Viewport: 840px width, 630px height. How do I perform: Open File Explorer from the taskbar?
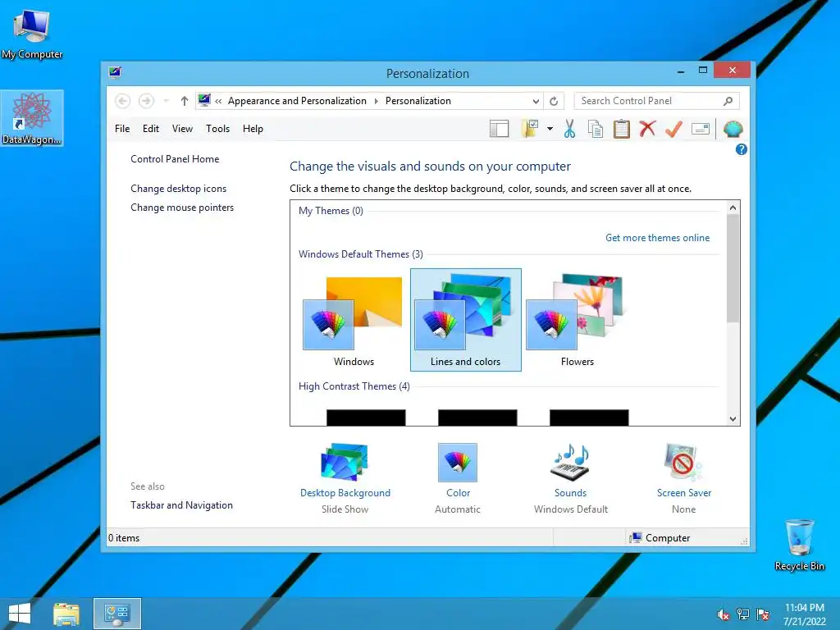point(66,614)
